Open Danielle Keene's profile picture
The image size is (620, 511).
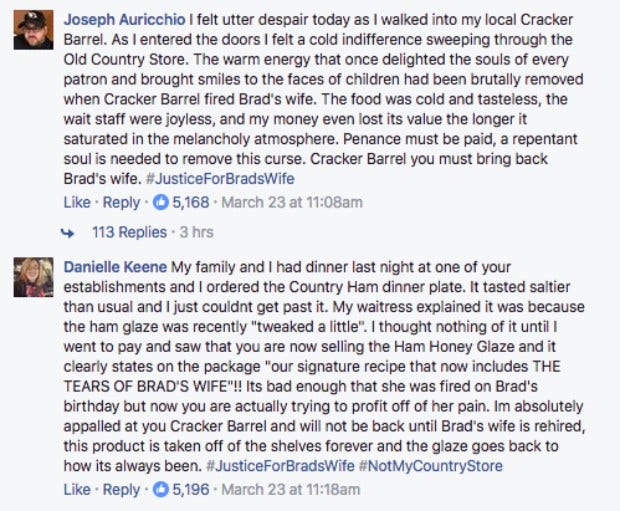tap(33, 277)
